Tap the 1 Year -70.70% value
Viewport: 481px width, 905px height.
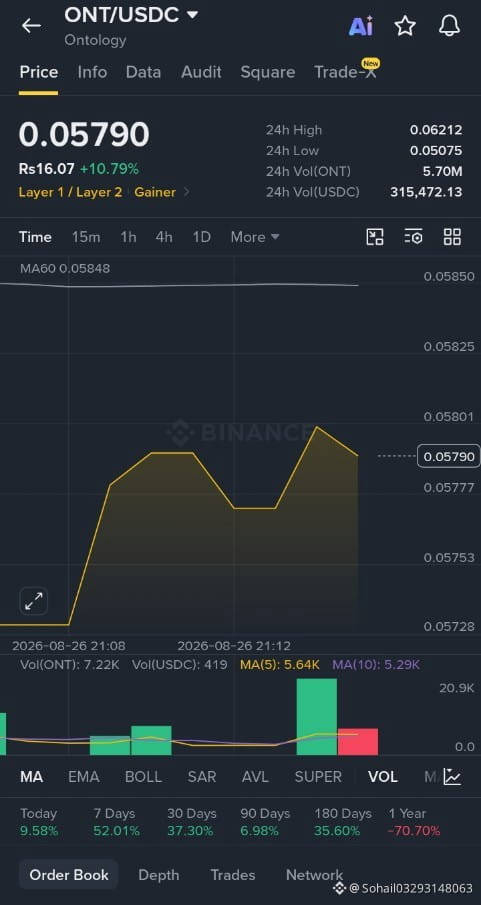414,831
